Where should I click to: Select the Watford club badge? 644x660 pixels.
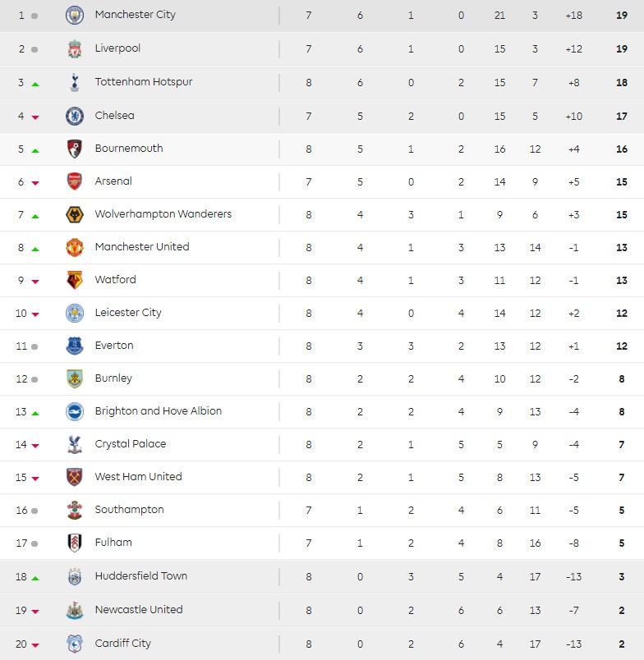pyautogui.click(x=75, y=280)
